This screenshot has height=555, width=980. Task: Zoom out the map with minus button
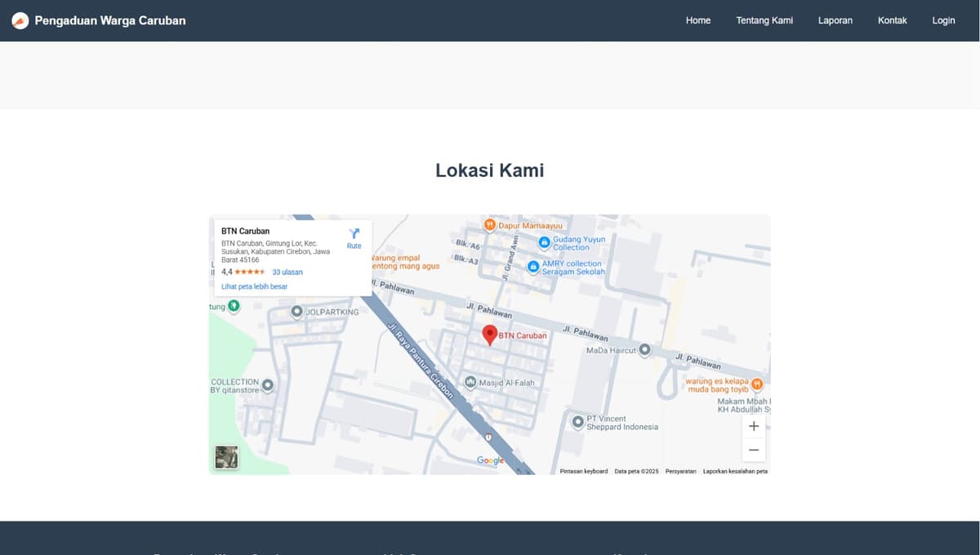[x=754, y=450]
